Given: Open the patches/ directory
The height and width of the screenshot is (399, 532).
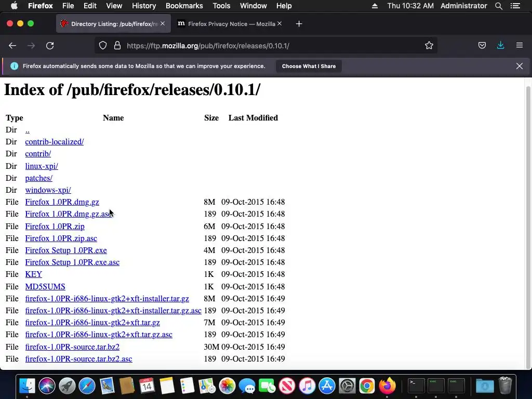Looking at the screenshot, I should pos(38,178).
